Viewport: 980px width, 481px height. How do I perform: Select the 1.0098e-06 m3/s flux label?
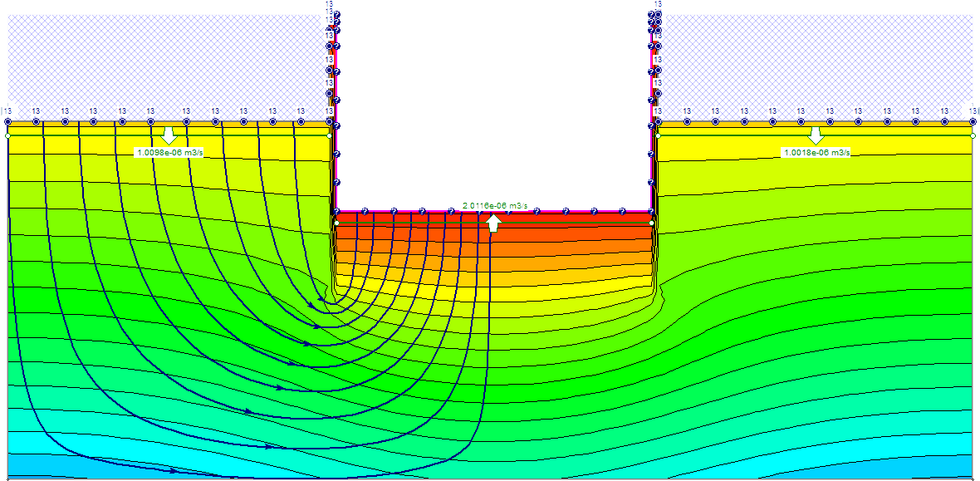pyautogui.click(x=169, y=153)
